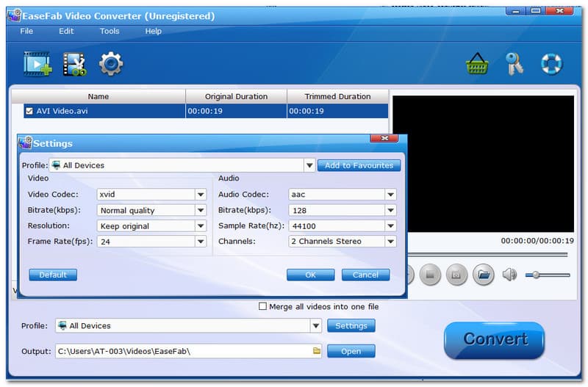Open the gear options icon in toolbar

(x=111, y=64)
